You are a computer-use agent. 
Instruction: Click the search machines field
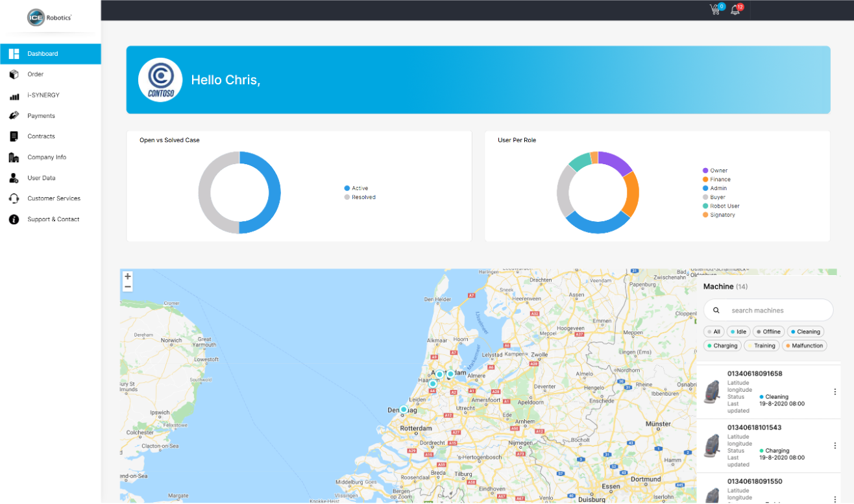(x=768, y=310)
